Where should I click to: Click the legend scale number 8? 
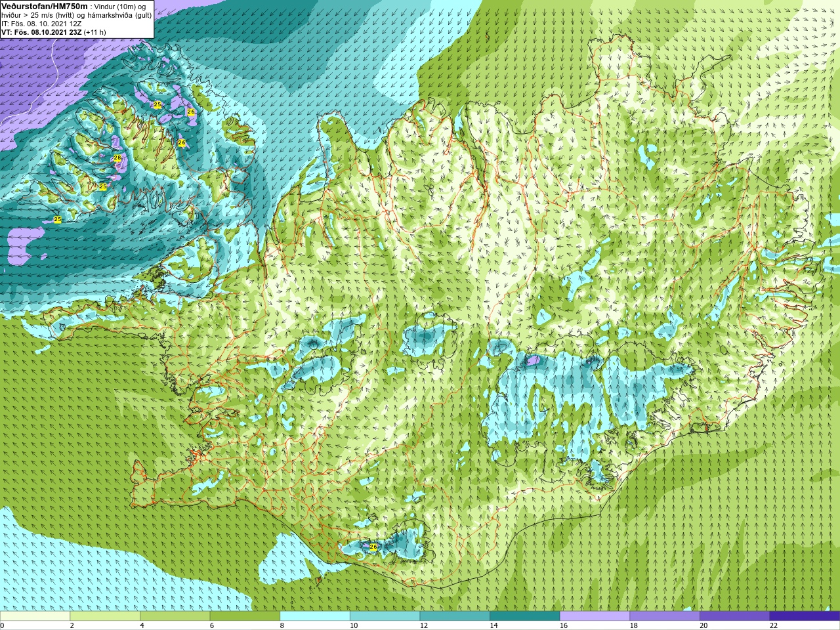tap(282, 625)
